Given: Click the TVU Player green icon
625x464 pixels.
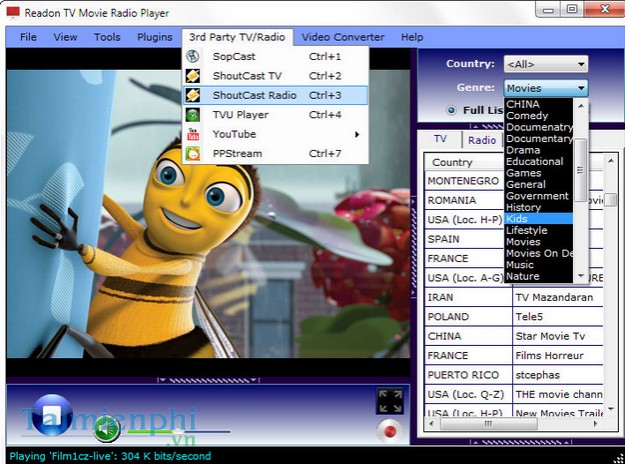Looking at the screenshot, I should [193, 115].
